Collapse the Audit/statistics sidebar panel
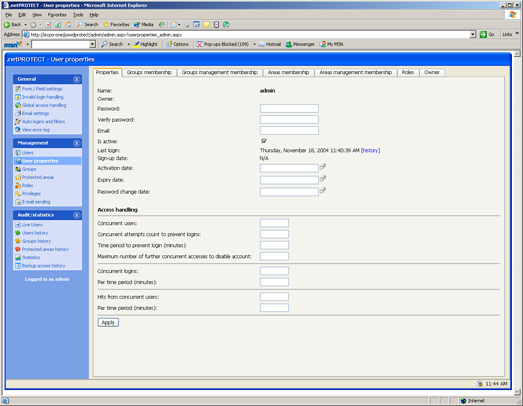The width and height of the screenshot is (523, 406). coord(76,215)
